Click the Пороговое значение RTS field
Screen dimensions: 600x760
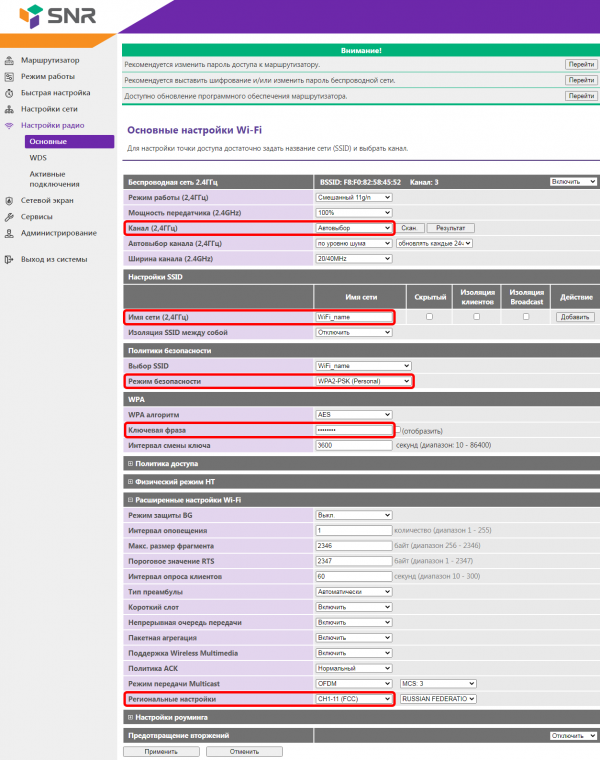click(354, 561)
